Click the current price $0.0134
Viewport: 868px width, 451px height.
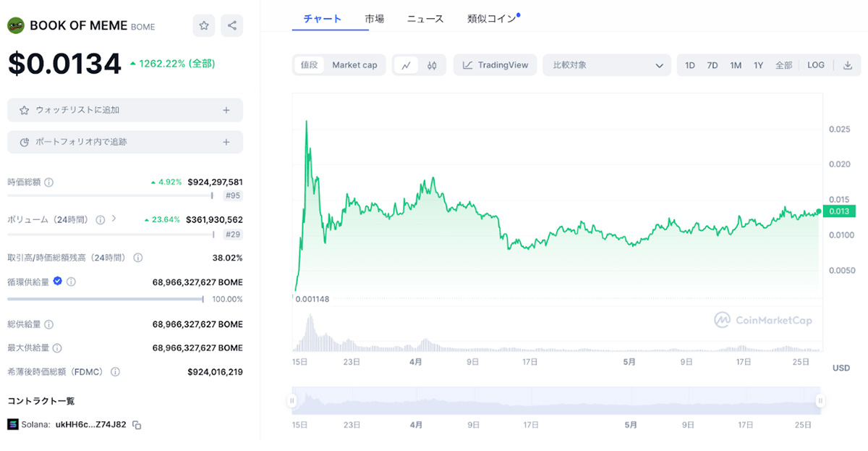(x=64, y=64)
